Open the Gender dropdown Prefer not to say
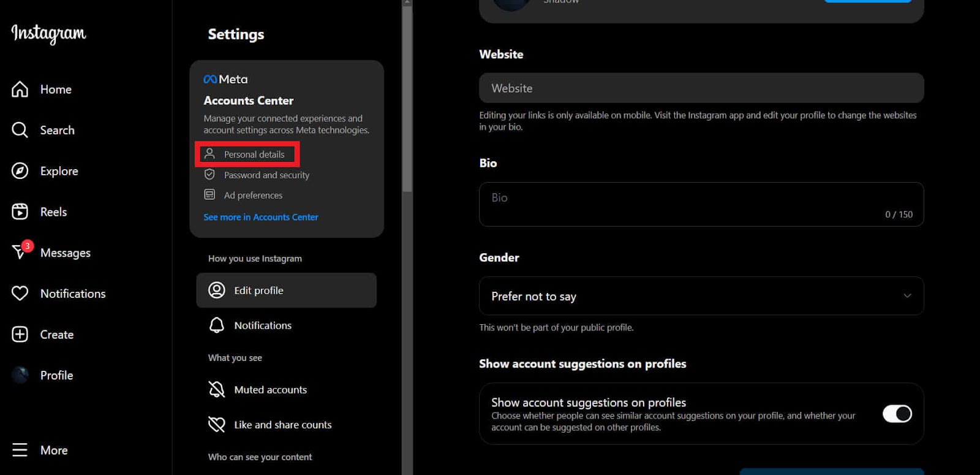Screen dimensions: 980x475 (x=701, y=296)
